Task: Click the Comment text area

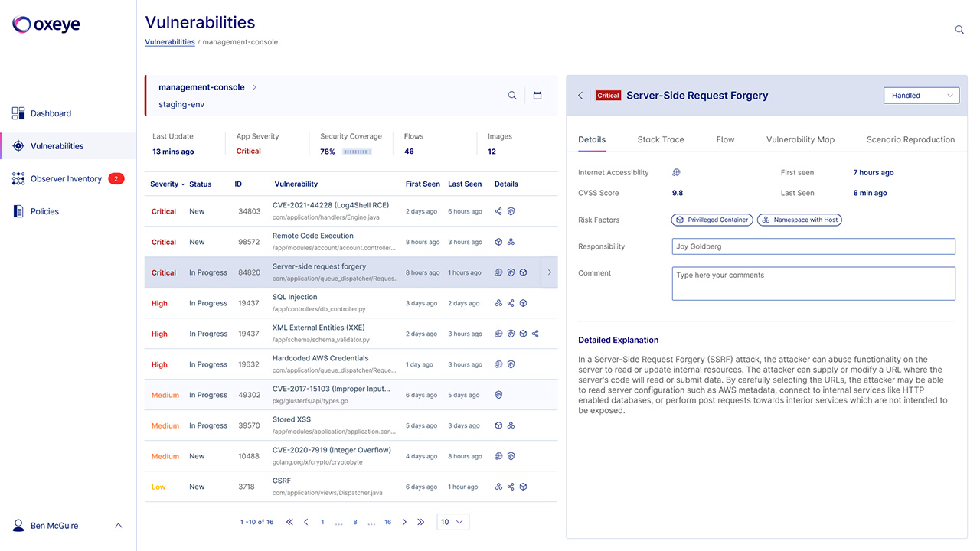Action: pyautogui.click(x=813, y=283)
